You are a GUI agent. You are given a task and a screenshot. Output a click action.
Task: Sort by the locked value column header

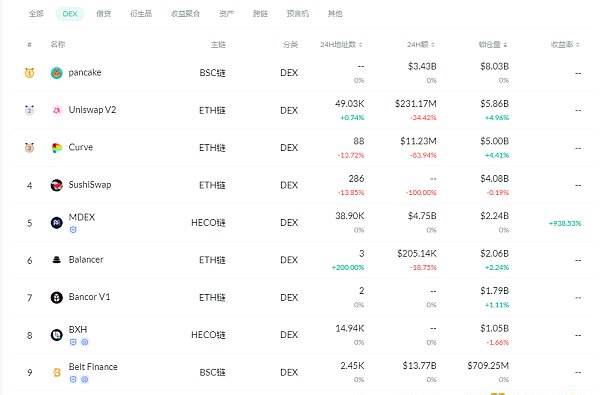tap(493, 45)
